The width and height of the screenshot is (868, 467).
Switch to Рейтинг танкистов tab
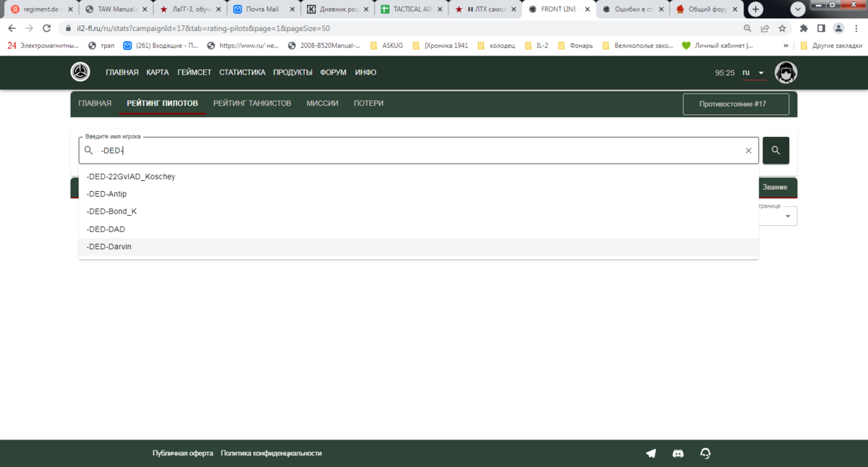click(x=252, y=104)
